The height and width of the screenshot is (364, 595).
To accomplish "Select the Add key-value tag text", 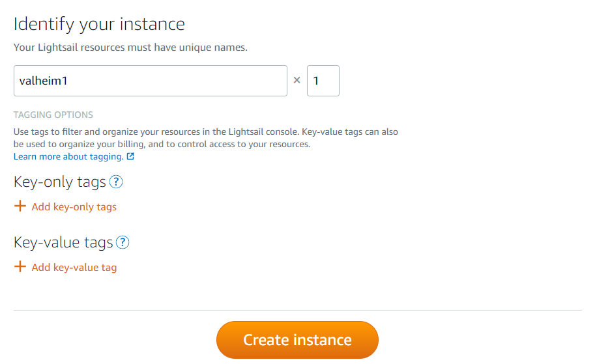I will [74, 268].
